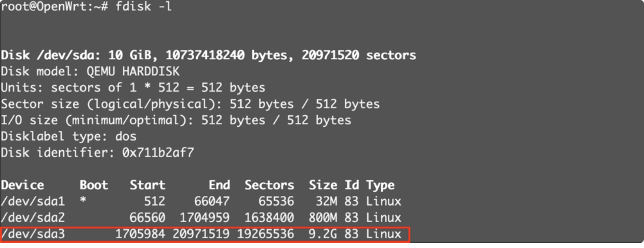
Task: Click the Type column header
Action: [380, 185]
